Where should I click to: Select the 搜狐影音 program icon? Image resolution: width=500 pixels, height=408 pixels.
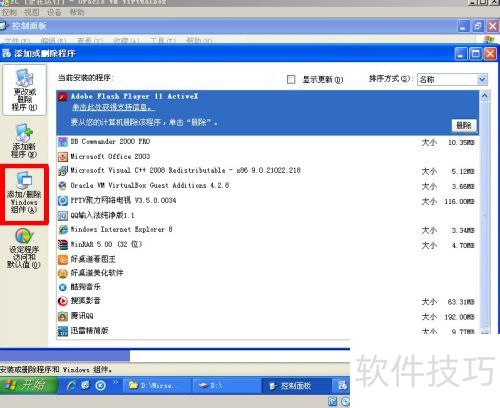(x=63, y=301)
